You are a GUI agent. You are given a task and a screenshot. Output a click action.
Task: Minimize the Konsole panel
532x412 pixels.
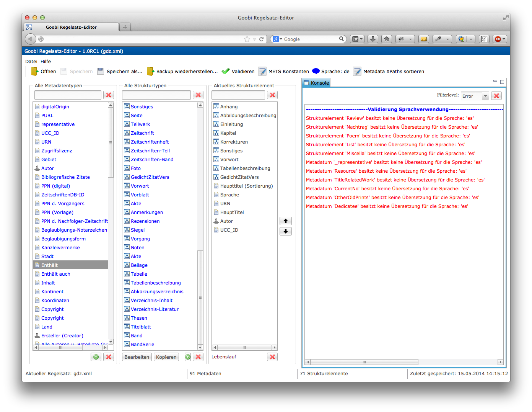[x=495, y=82]
